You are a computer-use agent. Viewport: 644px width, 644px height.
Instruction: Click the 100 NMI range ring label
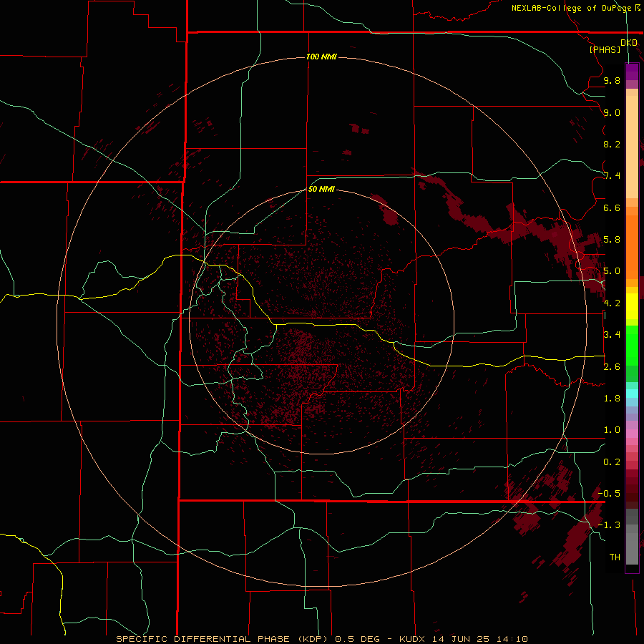(x=321, y=57)
